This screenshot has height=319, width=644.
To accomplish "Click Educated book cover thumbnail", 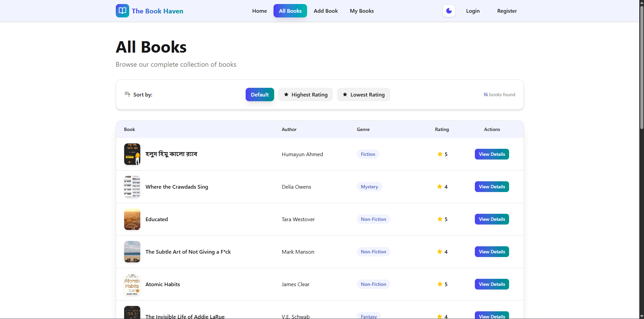I will point(132,219).
